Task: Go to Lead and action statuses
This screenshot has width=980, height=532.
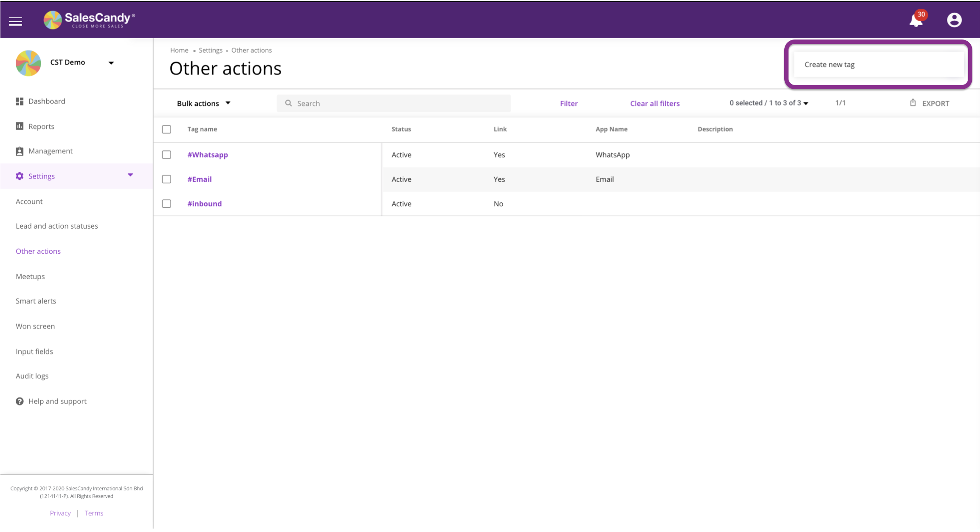Action: [x=56, y=226]
